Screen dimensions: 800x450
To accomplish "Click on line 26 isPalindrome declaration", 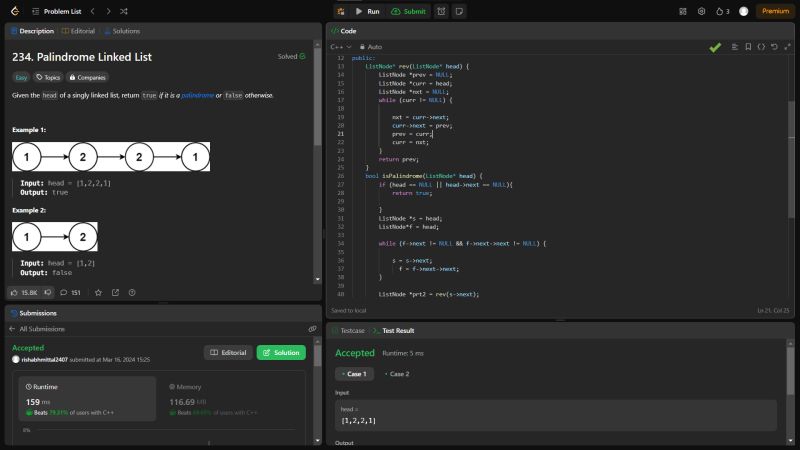I will point(423,176).
